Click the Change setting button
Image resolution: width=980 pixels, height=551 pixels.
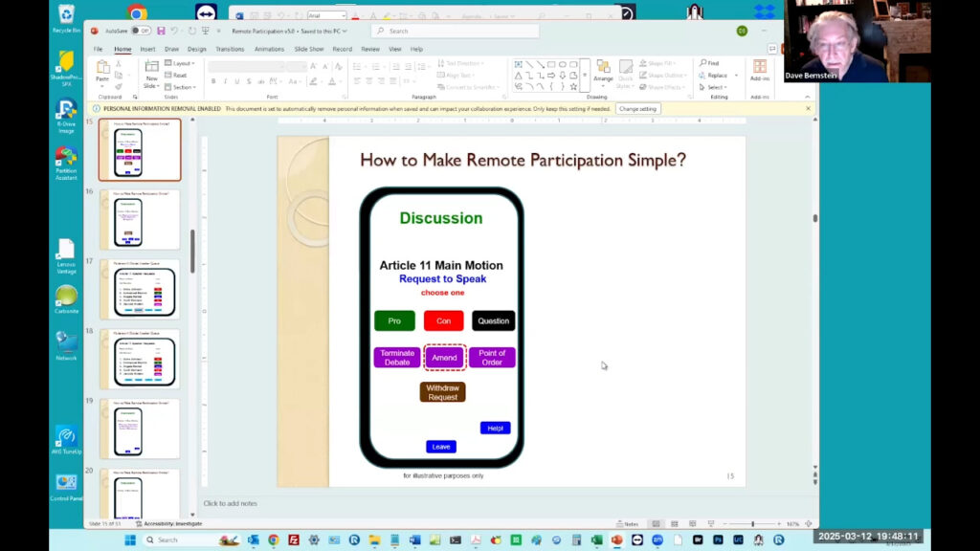(x=637, y=109)
